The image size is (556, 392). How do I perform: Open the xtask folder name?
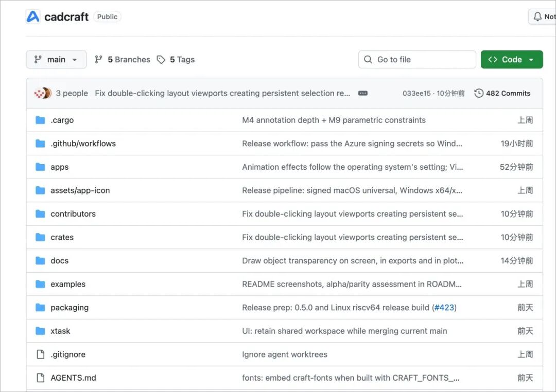click(x=60, y=331)
